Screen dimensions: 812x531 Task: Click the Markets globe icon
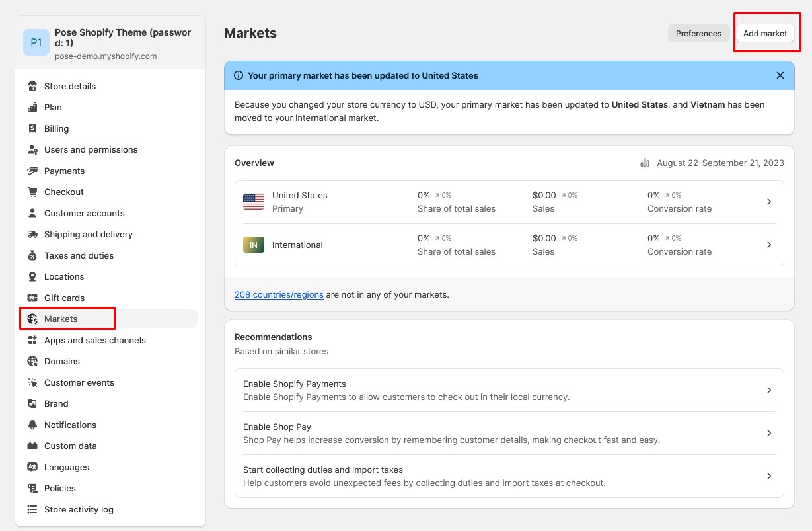click(x=32, y=319)
